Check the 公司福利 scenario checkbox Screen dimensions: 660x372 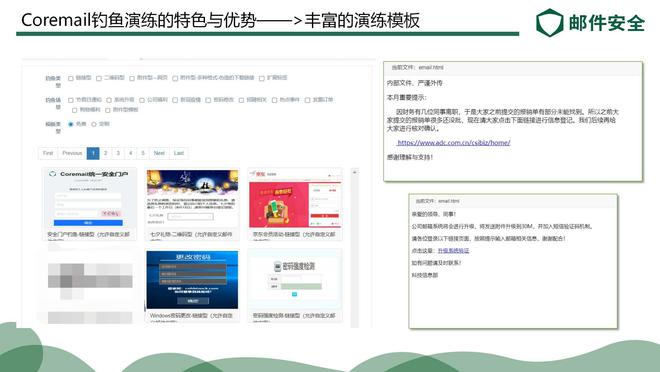[x=142, y=100]
